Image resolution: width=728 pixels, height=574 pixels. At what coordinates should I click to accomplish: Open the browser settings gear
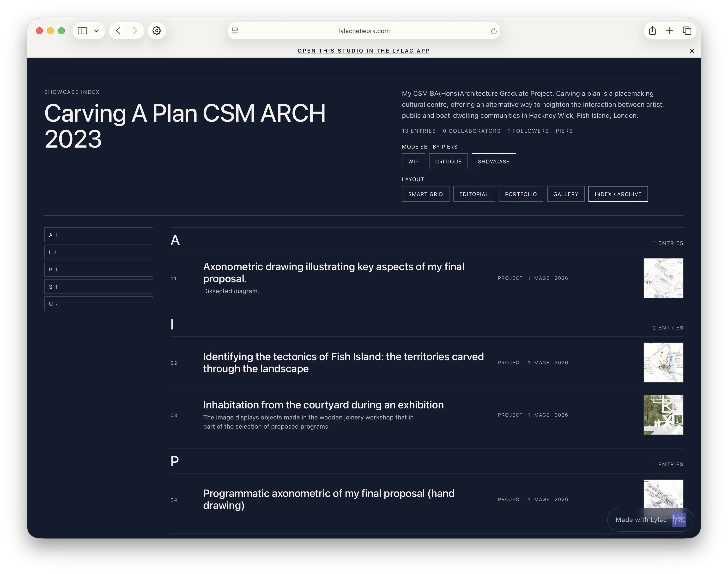157,30
